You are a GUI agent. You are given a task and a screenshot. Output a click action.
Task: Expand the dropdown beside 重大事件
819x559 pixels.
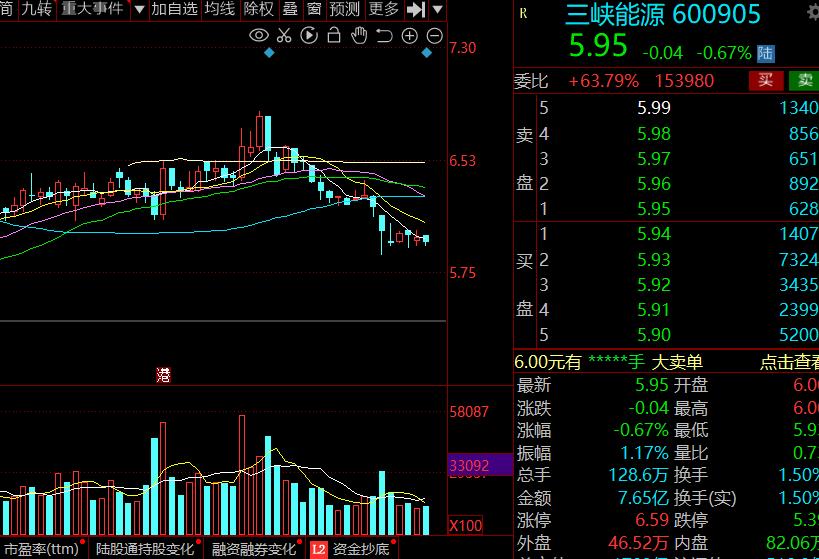(138, 10)
